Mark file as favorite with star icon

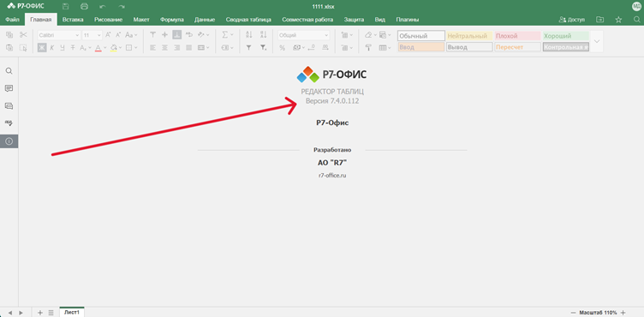pos(618,20)
